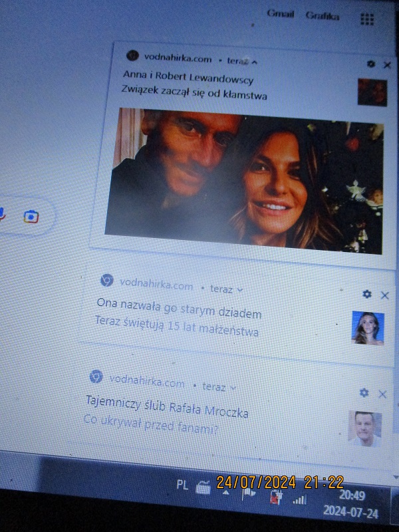Click the taskbar keyboard icon
399x532 pixels.
click(x=203, y=488)
